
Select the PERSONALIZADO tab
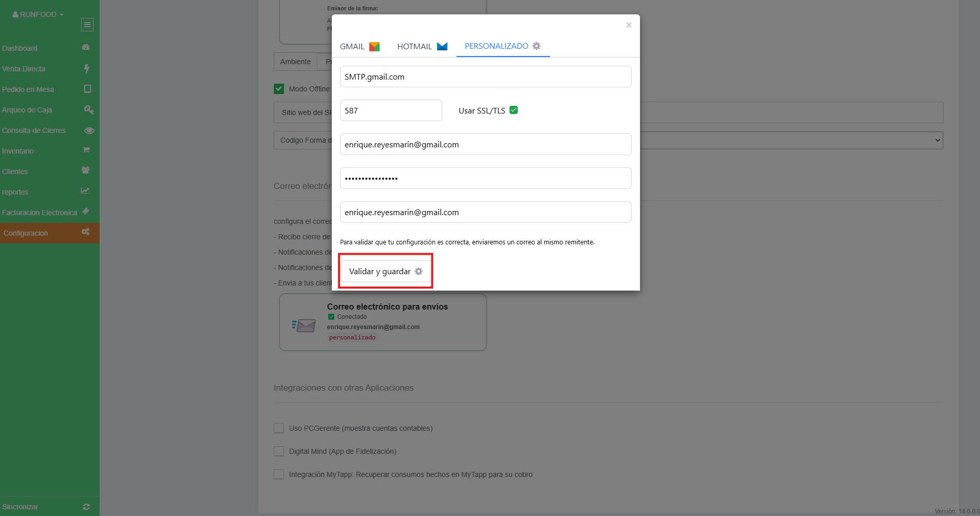coord(503,46)
